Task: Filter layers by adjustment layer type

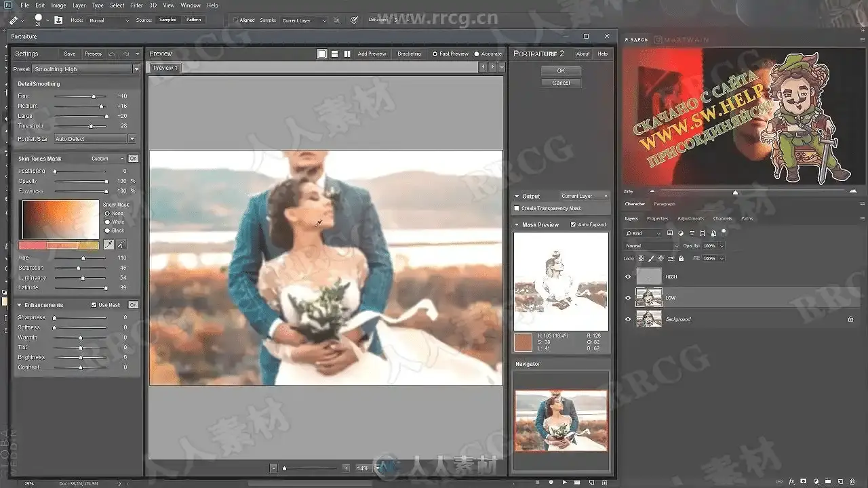Action: [681, 233]
